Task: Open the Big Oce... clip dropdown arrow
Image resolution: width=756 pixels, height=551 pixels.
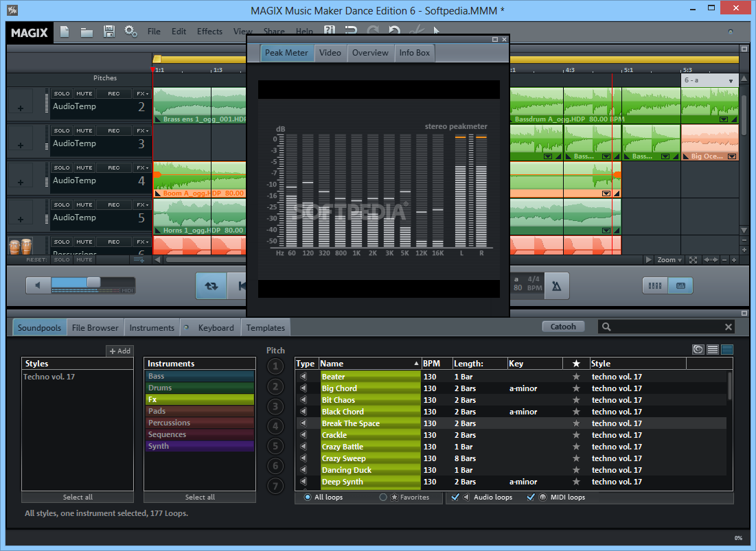Action: 732,156
